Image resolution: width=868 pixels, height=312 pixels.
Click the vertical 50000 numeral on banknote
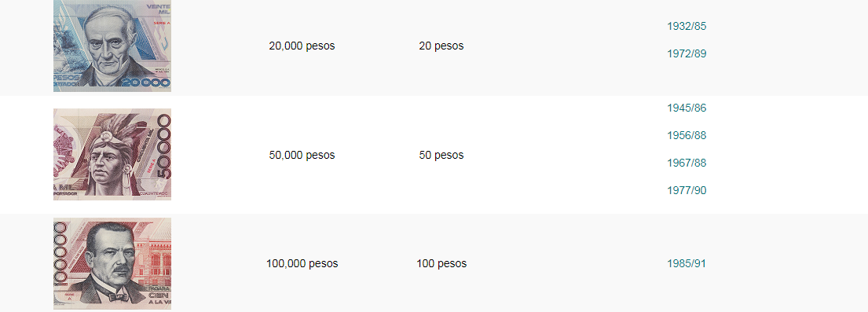tap(164, 148)
